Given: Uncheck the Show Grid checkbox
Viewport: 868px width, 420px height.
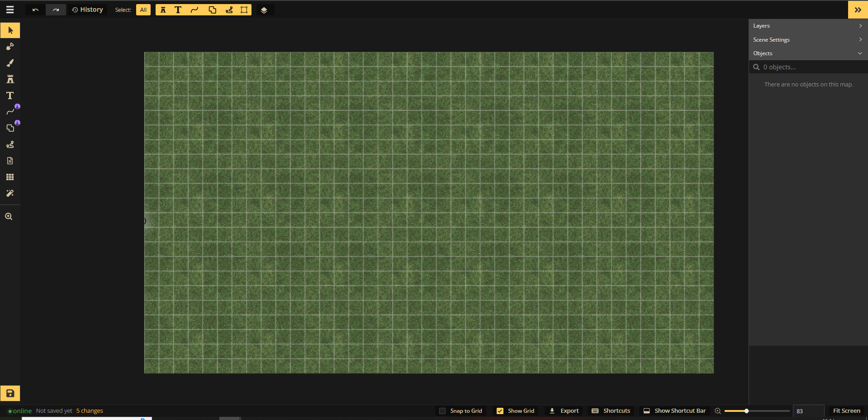Looking at the screenshot, I should tap(500, 411).
